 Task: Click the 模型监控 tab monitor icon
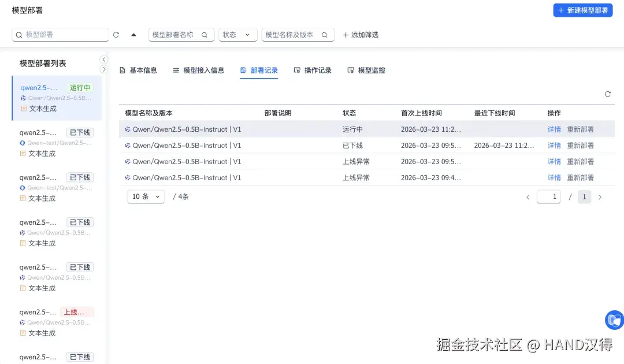click(351, 70)
